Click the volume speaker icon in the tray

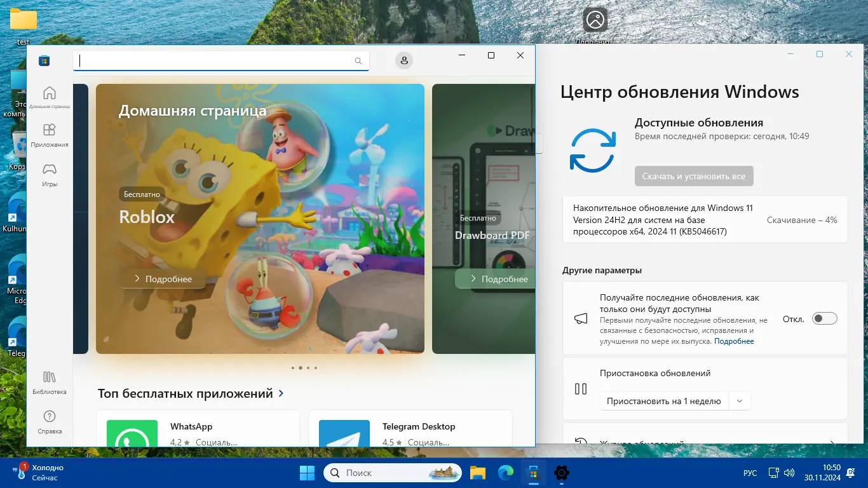coord(789,473)
